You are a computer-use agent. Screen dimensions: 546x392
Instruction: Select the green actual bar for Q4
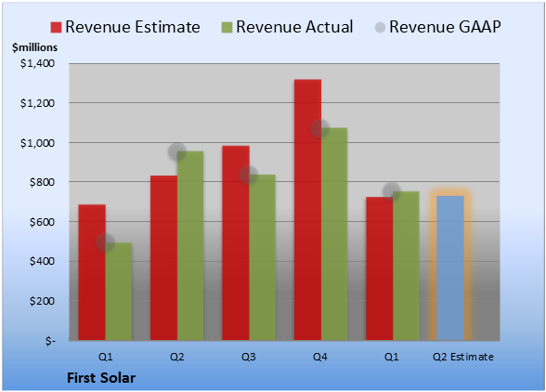334,234
